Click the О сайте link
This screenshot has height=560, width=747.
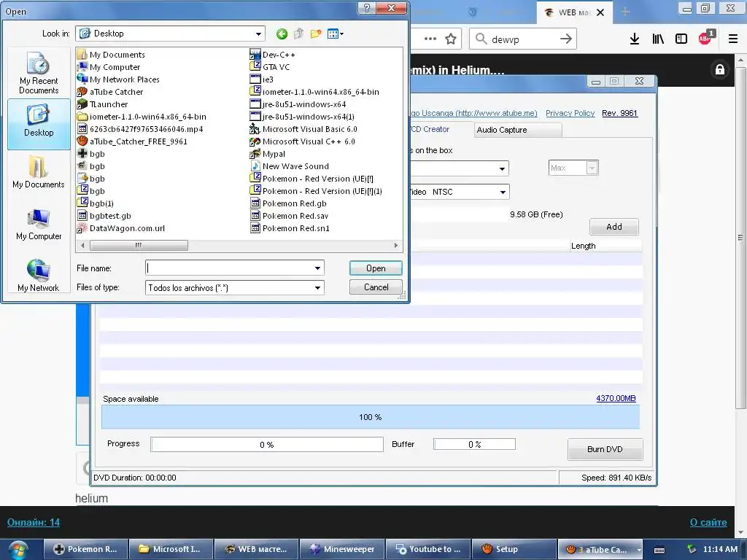(x=708, y=522)
